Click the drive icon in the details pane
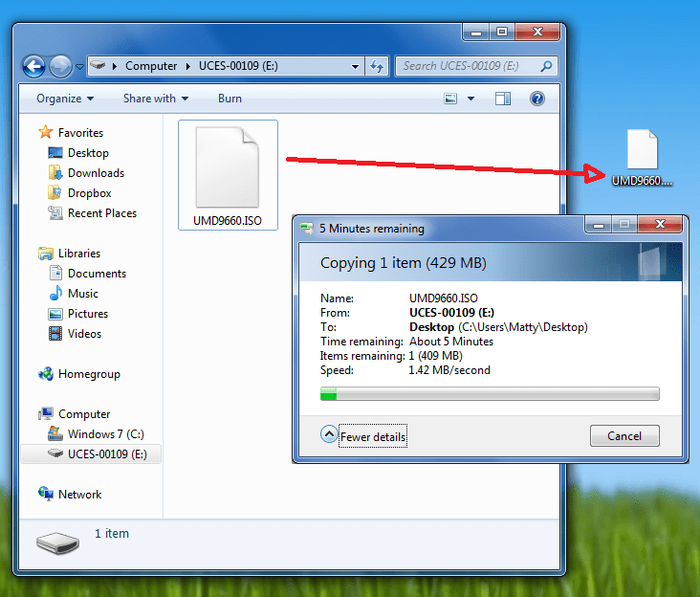Screen dimensions: 700x597 click(x=57, y=542)
